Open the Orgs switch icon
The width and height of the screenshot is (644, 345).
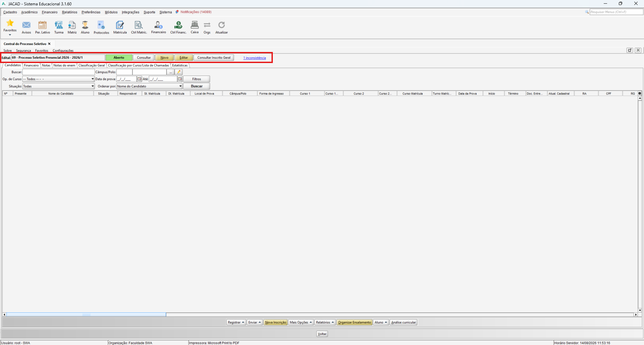pos(207,25)
